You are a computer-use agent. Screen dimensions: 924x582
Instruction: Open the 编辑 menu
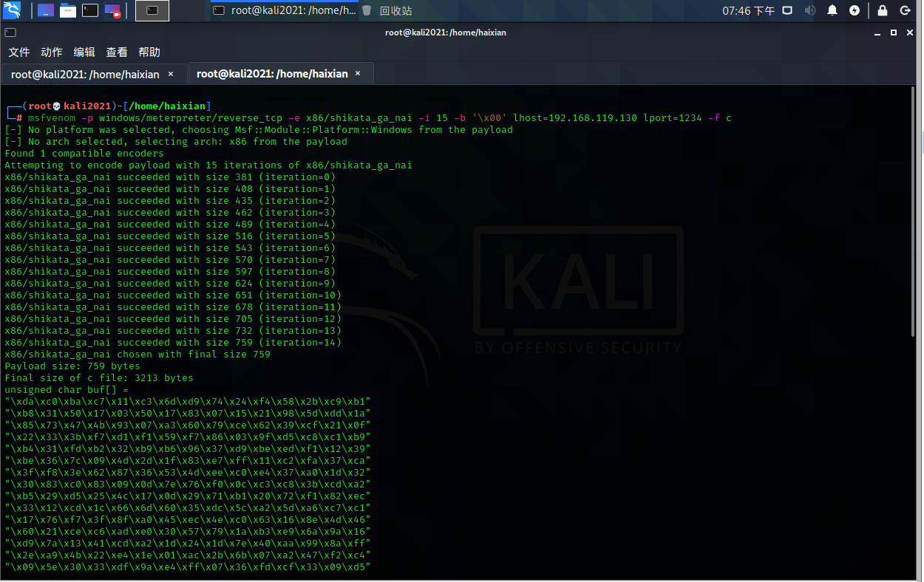[84, 52]
